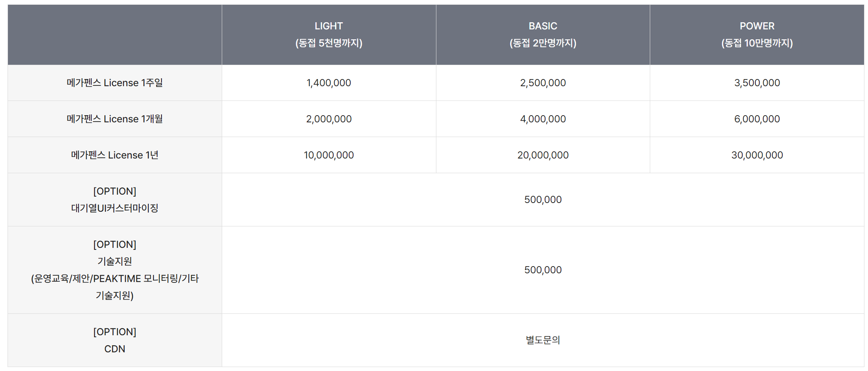The width and height of the screenshot is (868, 371).
Task: Click the 30,000,000 POWER yearly price
Action: point(757,155)
